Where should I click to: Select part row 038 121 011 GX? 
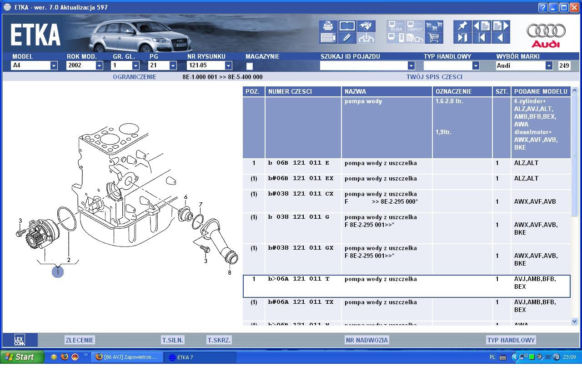coord(406,259)
